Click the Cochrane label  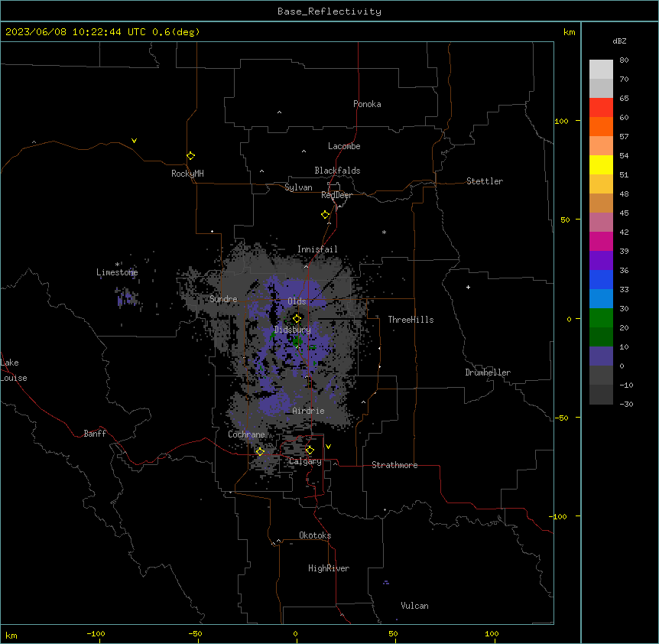246,434
